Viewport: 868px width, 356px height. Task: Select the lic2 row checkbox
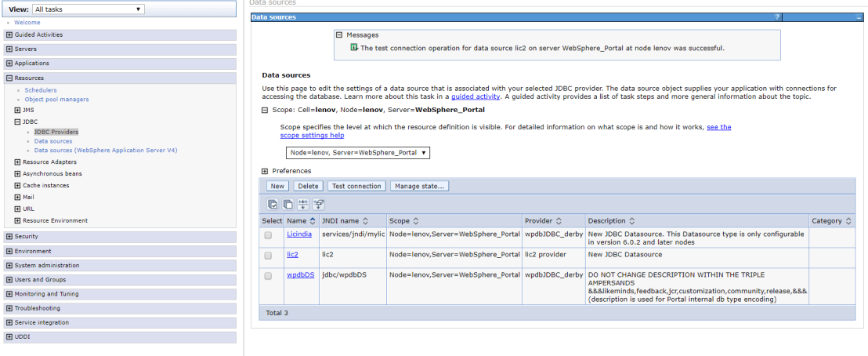point(269,255)
